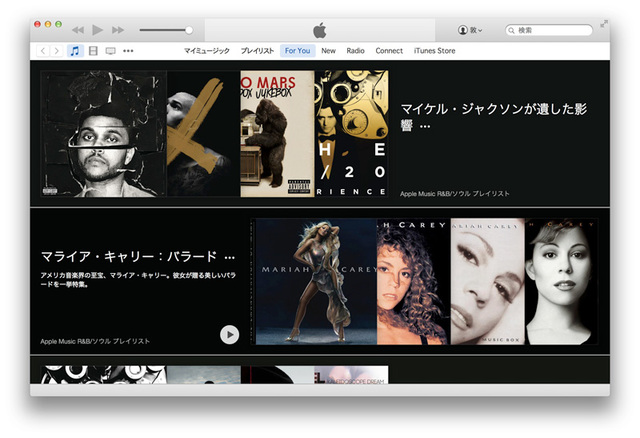Switch to the プレイリスト tab
This screenshot has height=438, width=640.
pyautogui.click(x=257, y=51)
